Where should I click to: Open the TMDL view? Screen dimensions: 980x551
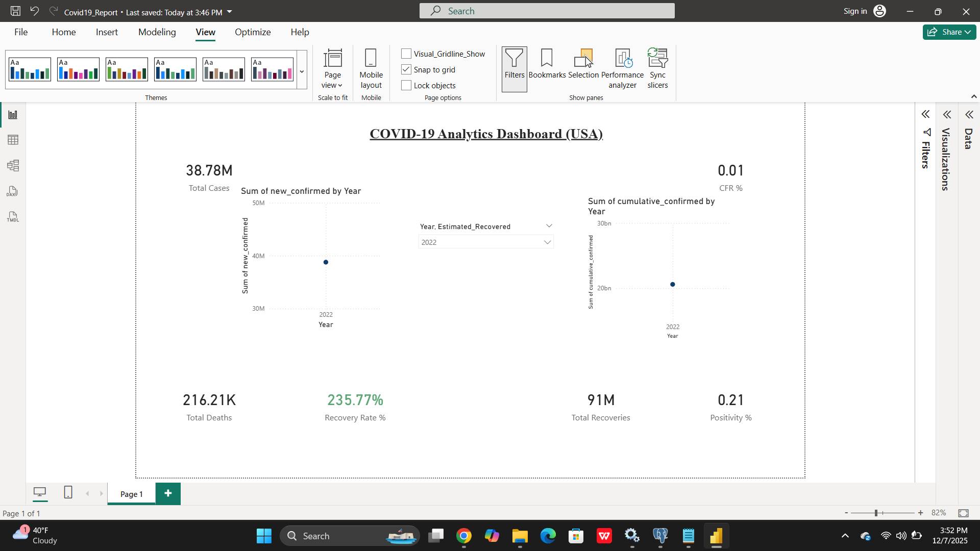(x=13, y=216)
